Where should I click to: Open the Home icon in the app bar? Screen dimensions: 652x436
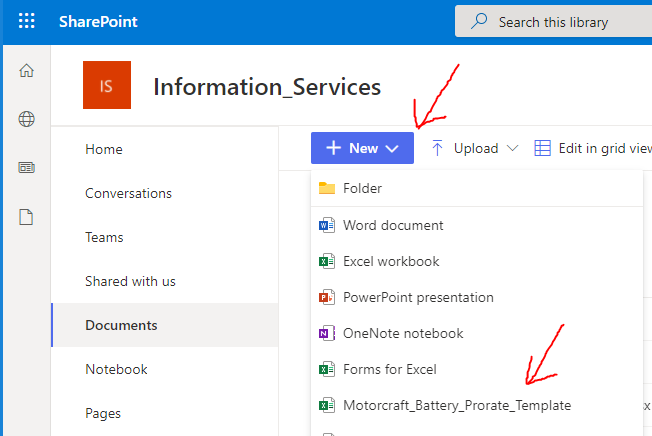coord(27,70)
